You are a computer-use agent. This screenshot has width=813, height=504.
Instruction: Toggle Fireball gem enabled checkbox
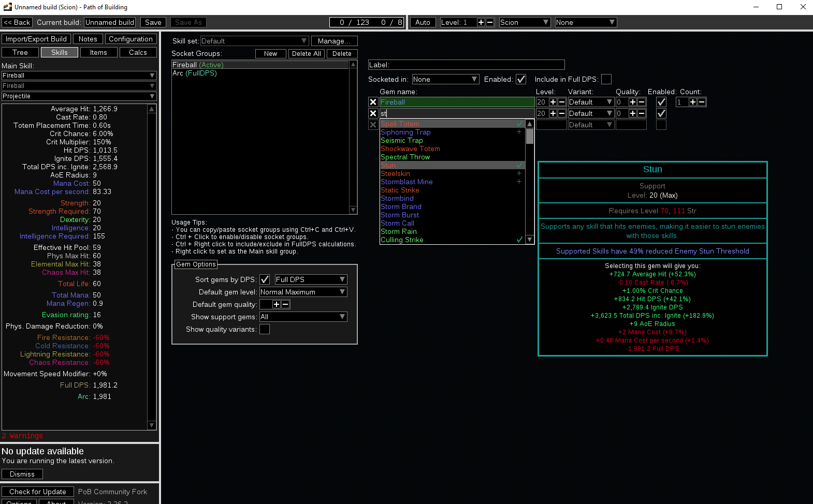click(661, 102)
